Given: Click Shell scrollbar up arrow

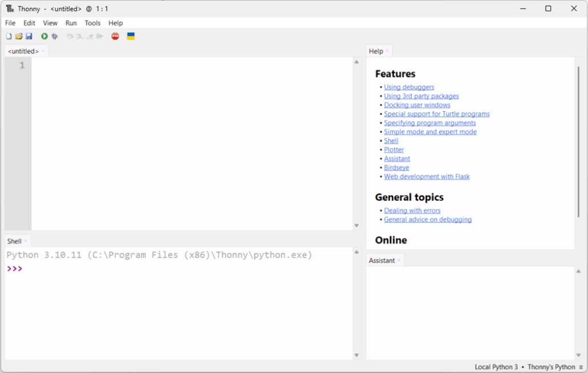Looking at the screenshot, I should click(357, 252).
